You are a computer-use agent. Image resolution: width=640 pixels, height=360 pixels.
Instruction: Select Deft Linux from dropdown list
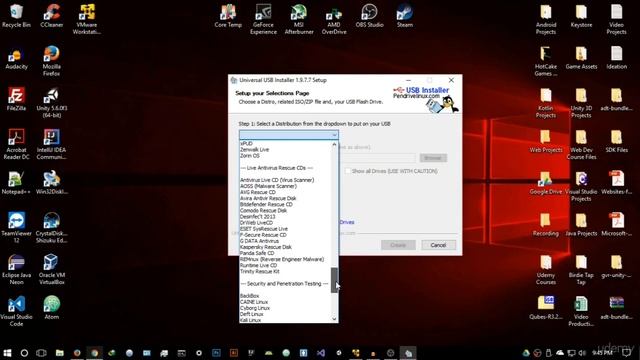[x=251, y=314]
